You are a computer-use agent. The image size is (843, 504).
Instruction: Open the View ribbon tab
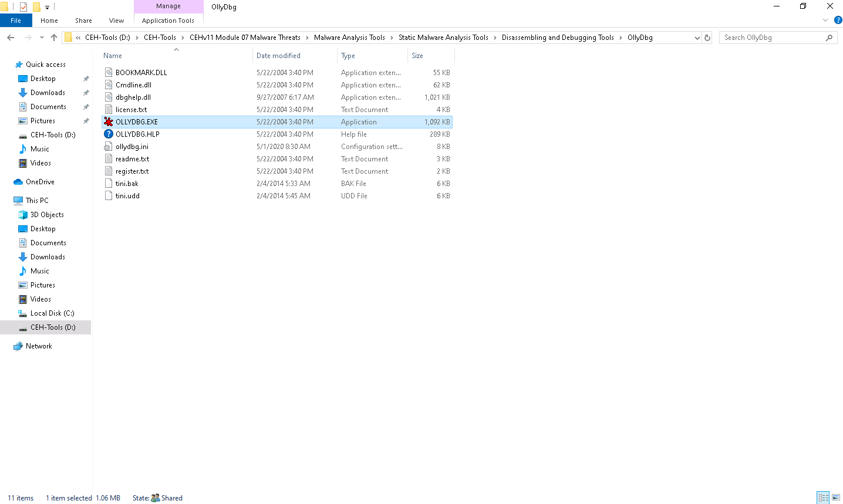pyautogui.click(x=116, y=21)
